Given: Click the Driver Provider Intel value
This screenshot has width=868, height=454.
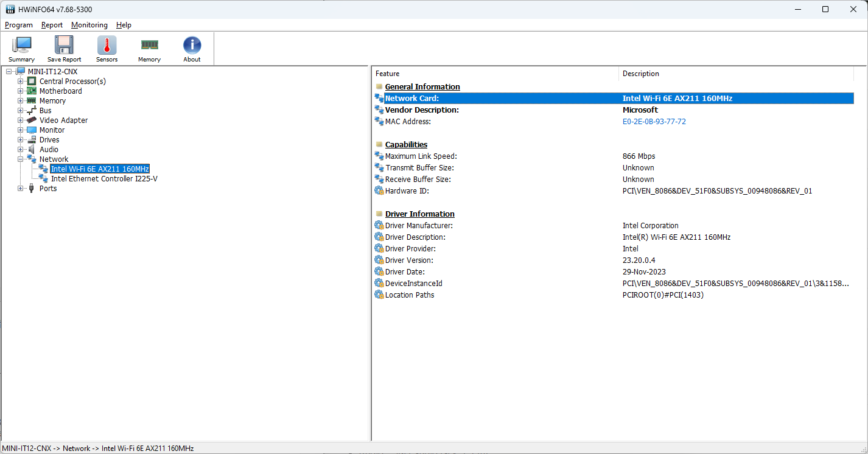Looking at the screenshot, I should point(630,248).
